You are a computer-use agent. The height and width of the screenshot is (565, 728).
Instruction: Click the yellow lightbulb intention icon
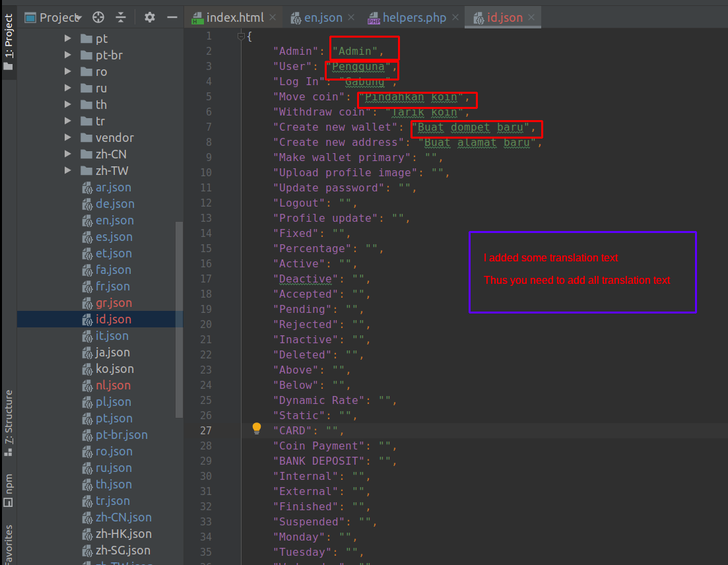coord(257,429)
